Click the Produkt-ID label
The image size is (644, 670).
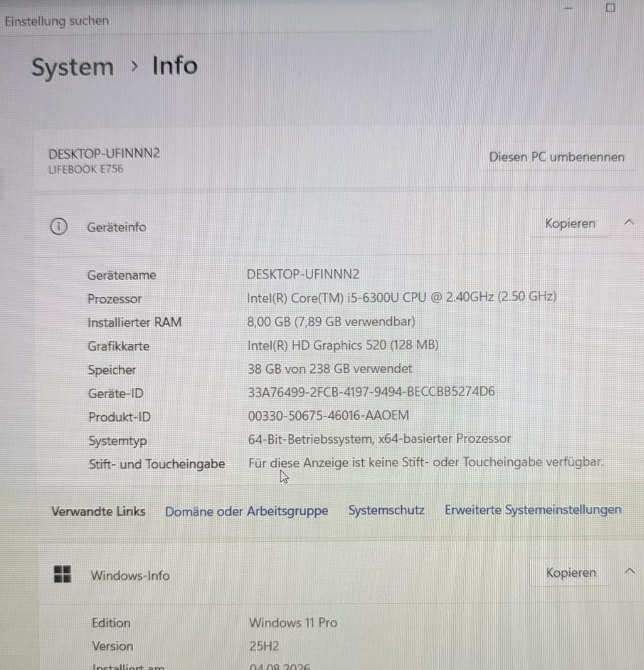120,417
